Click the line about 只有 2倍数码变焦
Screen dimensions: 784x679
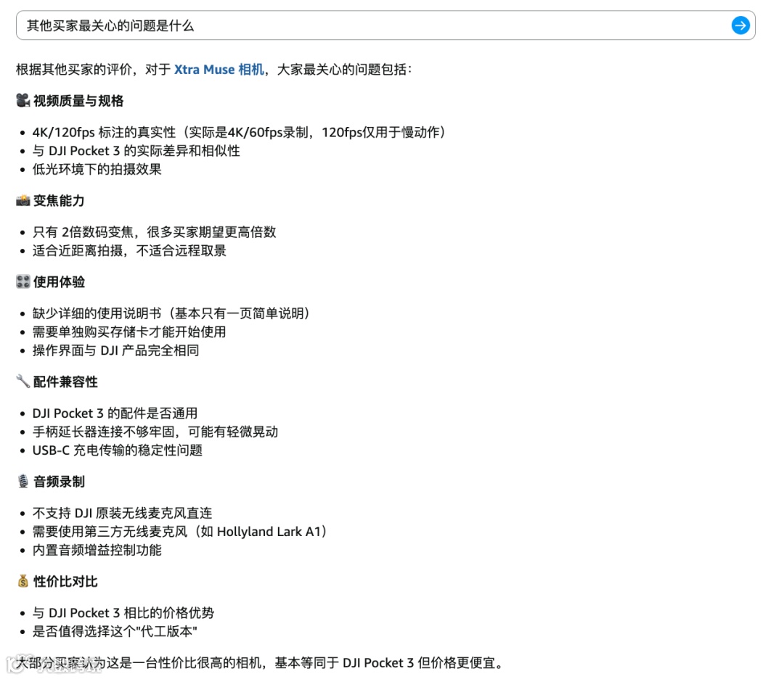[x=155, y=232]
